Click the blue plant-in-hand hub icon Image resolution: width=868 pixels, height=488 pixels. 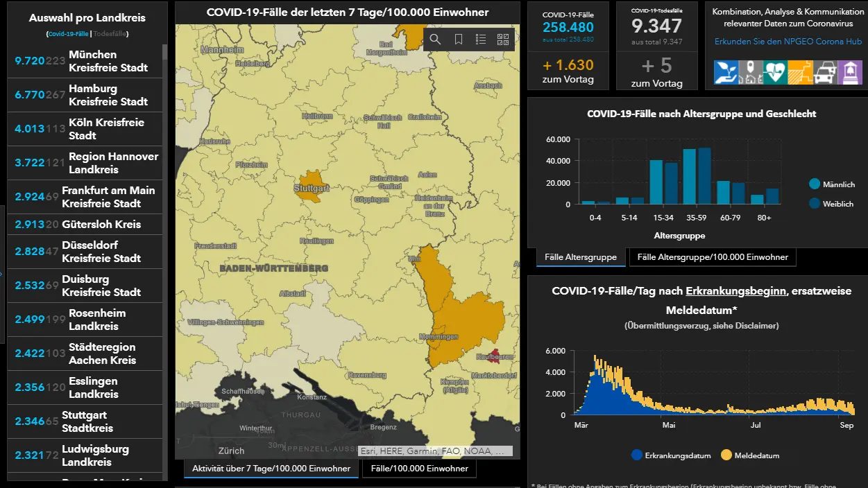coord(726,73)
